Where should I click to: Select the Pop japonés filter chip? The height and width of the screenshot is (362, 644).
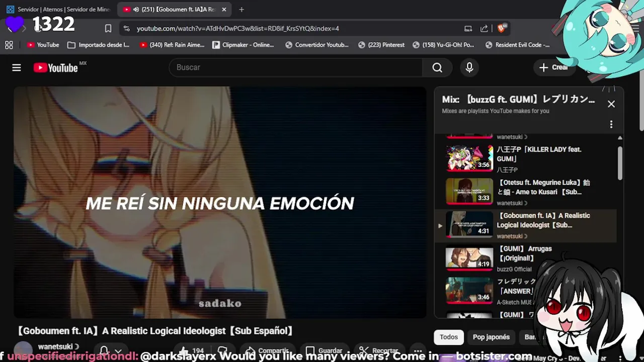(x=491, y=337)
